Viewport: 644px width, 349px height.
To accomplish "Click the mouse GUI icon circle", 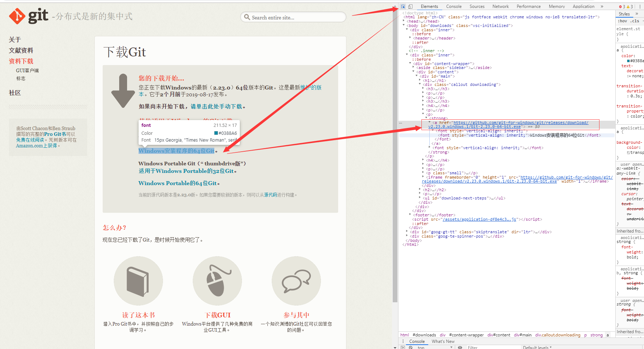I will tap(217, 281).
